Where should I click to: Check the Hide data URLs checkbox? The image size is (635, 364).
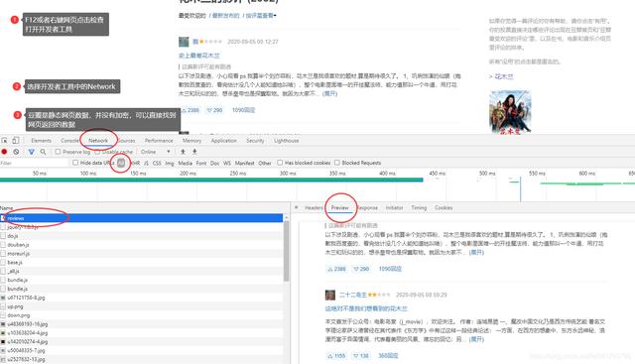[x=75, y=163]
